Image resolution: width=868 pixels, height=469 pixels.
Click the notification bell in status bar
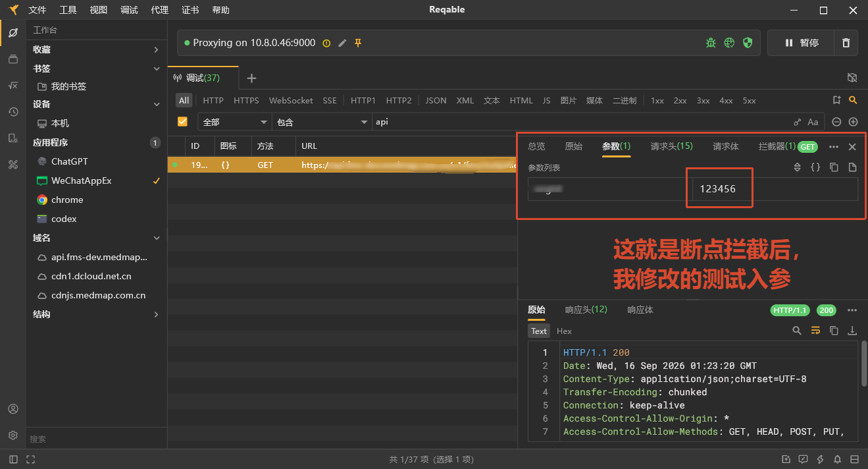click(x=837, y=459)
